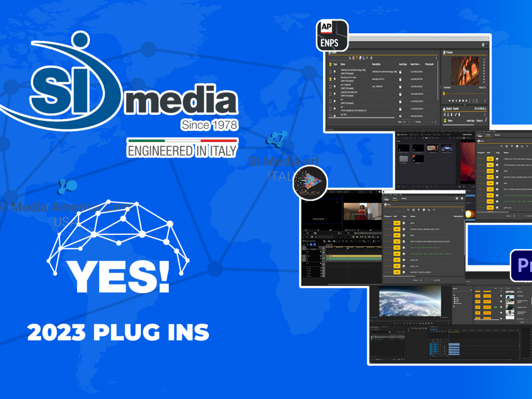532x399 pixels.
Task: Switch to Basket tab in EDIUS YES plugin
Action: [404, 198]
